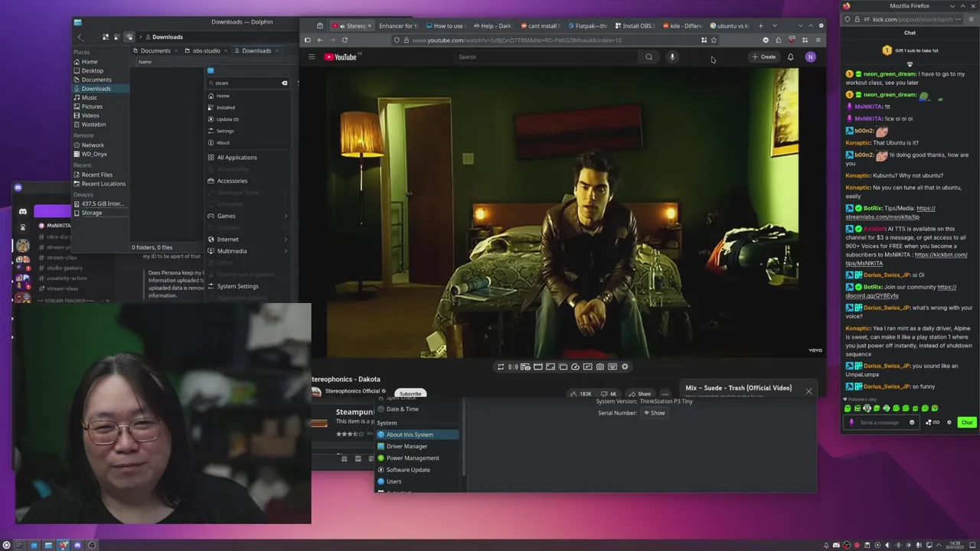Image resolution: width=980 pixels, height=551 pixels.
Task: Open Power Management settings
Action: [x=417, y=458]
